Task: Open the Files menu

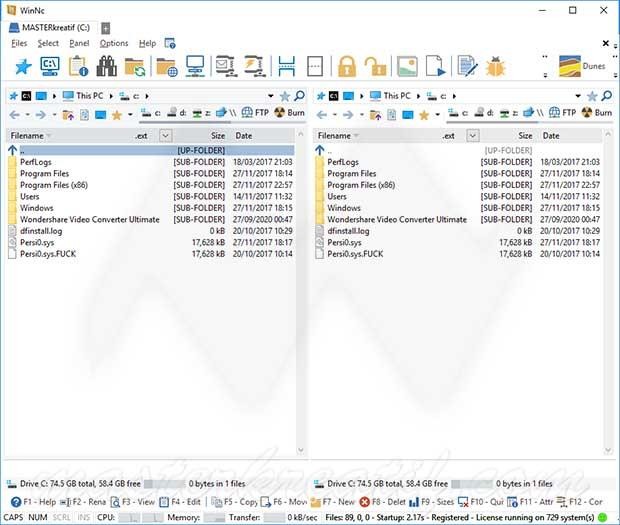Action: (x=19, y=43)
